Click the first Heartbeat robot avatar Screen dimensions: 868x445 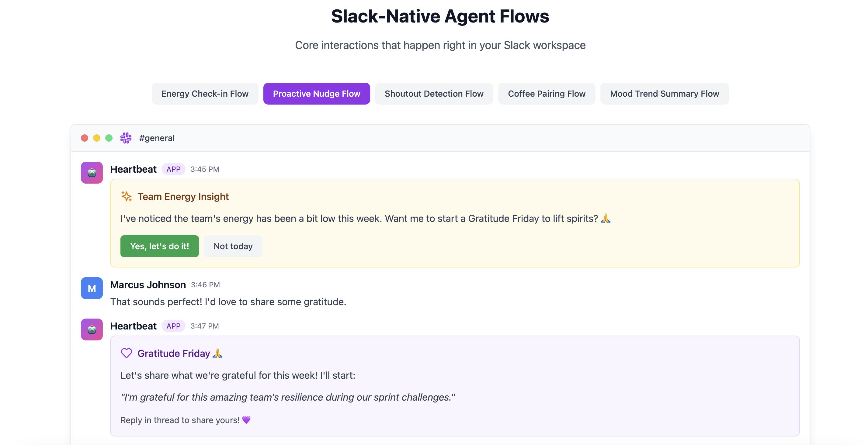click(92, 172)
